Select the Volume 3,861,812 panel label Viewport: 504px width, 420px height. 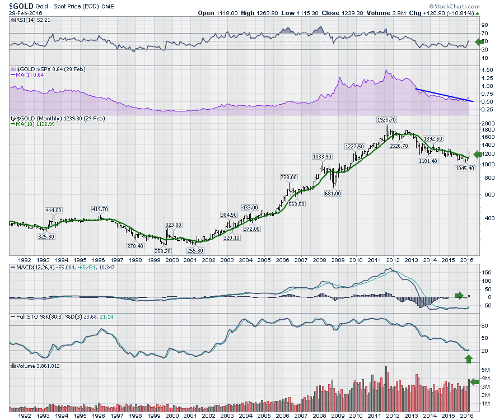coord(38,366)
